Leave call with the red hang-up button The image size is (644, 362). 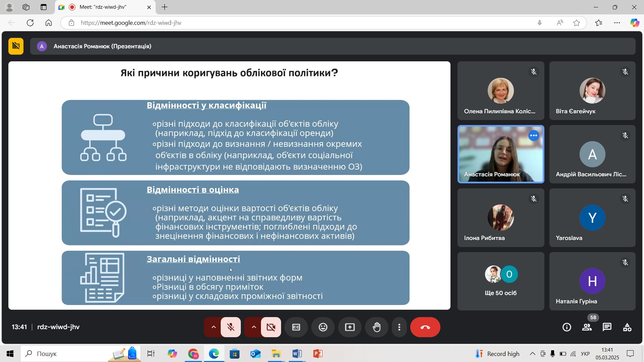pyautogui.click(x=425, y=327)
